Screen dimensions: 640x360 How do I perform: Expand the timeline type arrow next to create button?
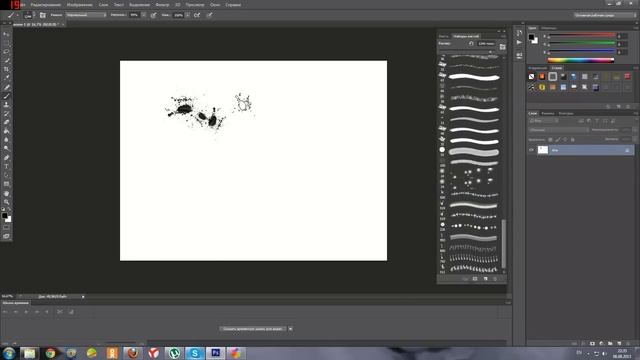(290, 329)
